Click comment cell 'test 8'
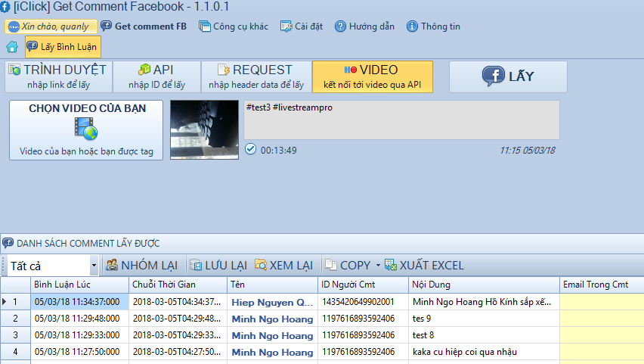The image size is (644, 364). [484, 335]
